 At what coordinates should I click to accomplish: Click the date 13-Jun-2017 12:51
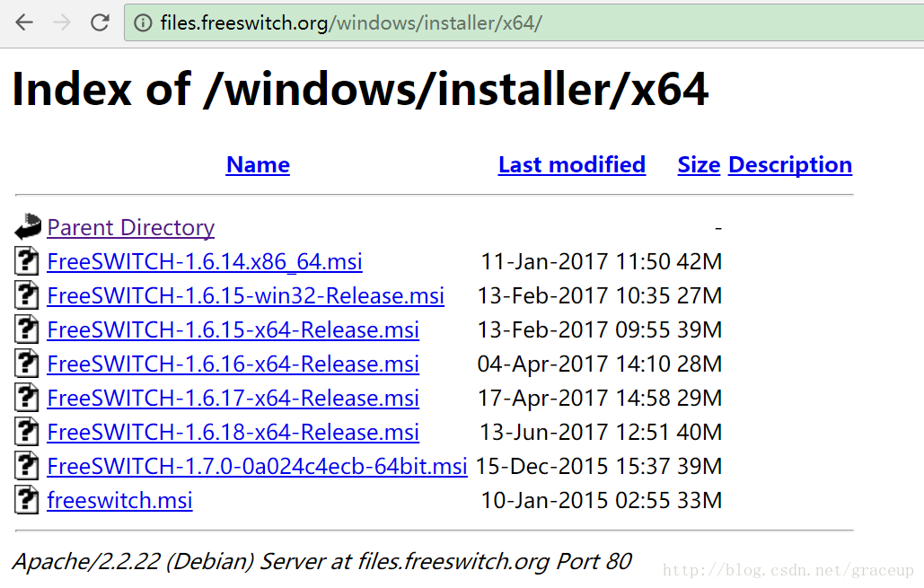[575, 433]
